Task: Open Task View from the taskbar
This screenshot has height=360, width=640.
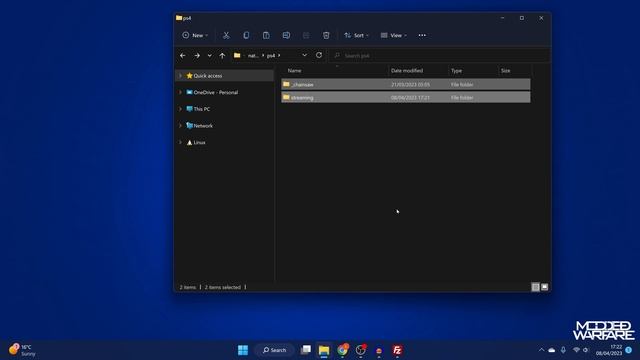Action: [306, 350]
